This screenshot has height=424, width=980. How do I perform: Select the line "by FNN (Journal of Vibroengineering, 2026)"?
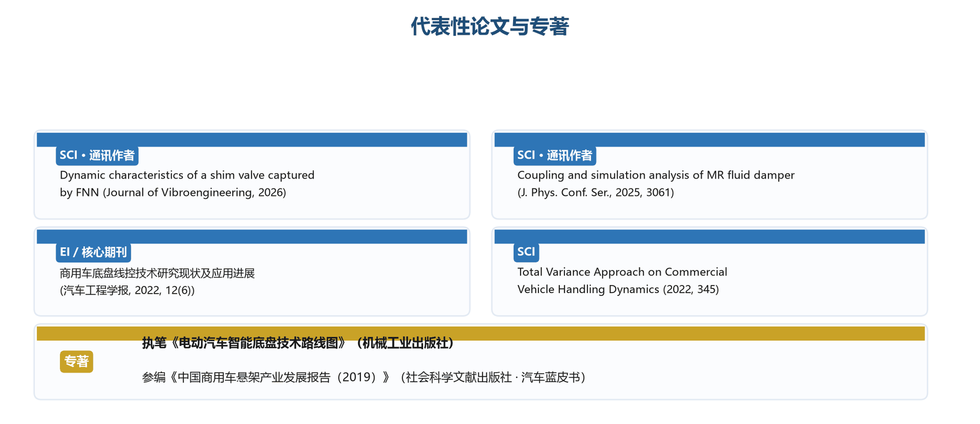coord(173,192)
